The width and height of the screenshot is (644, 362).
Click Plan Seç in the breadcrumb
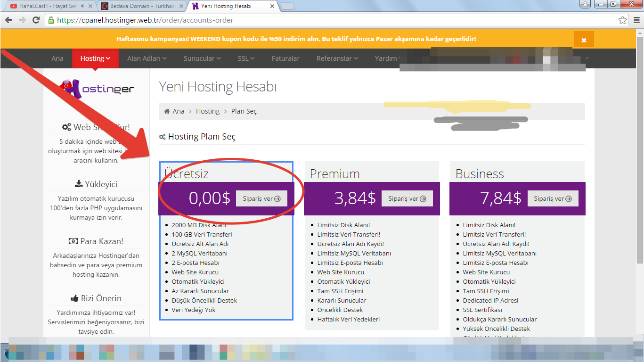pyautogui.click(x=244, y=111)
